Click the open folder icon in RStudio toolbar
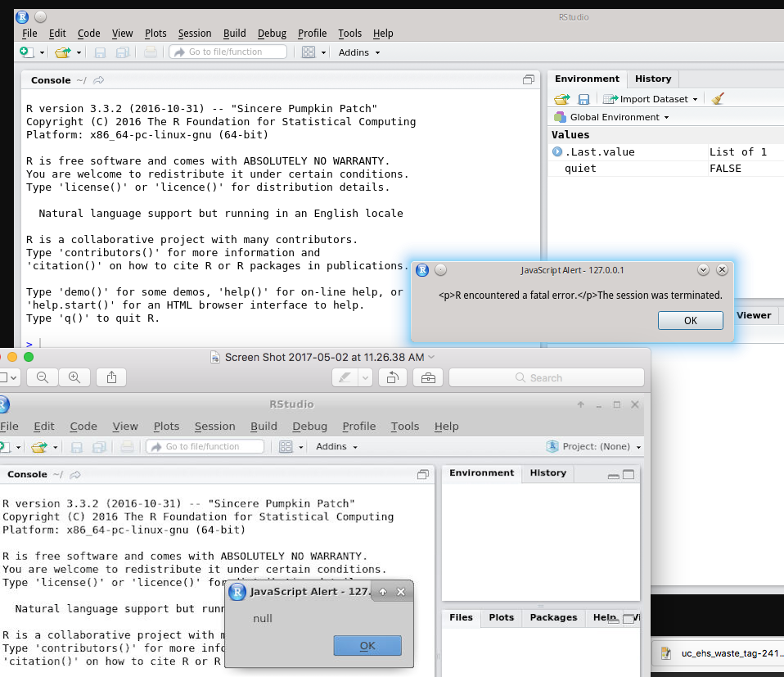The height and width of the screenshot is (677, 784). point(62,52)
